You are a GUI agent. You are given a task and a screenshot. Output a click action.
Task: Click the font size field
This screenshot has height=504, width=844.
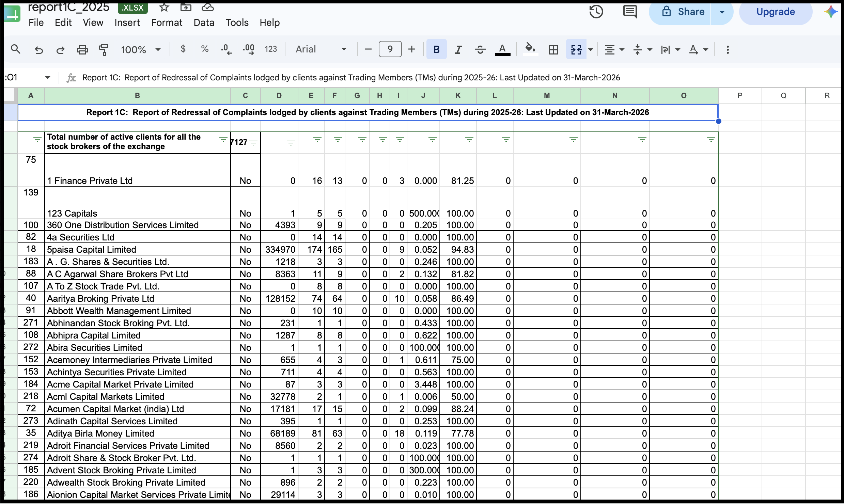[x=390, y=49]
